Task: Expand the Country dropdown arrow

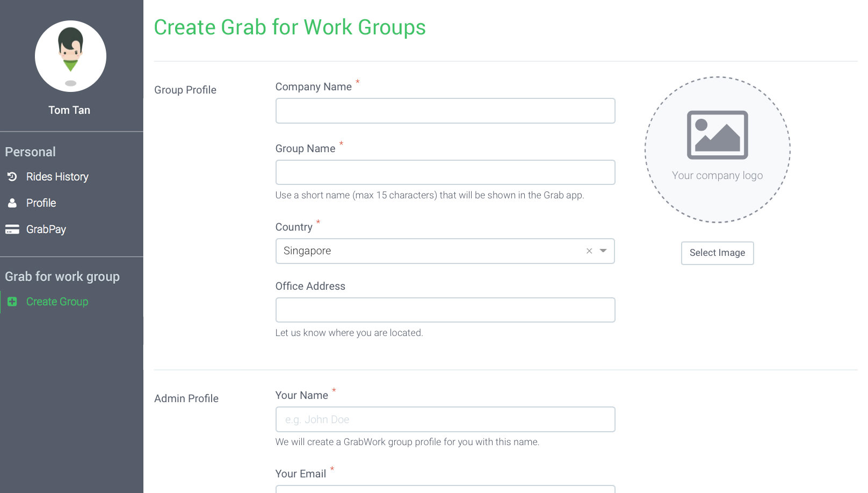Action: [603, 251]
